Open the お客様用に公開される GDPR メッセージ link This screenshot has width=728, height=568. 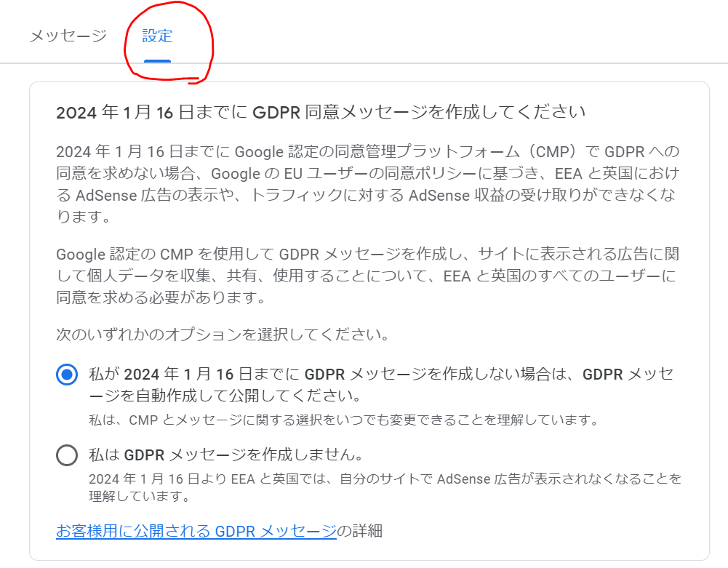(x=196, y=531)
